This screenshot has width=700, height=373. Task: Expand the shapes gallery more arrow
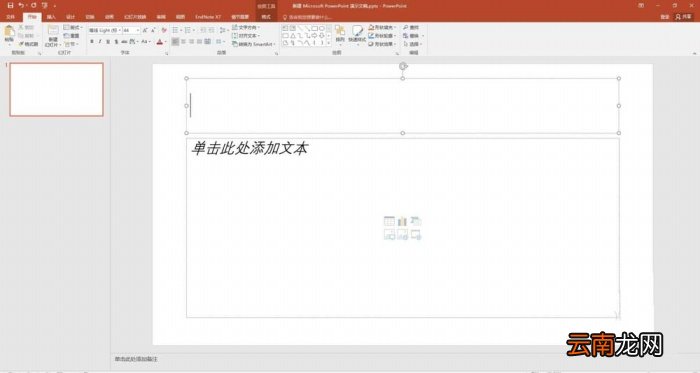click(329, 43)
